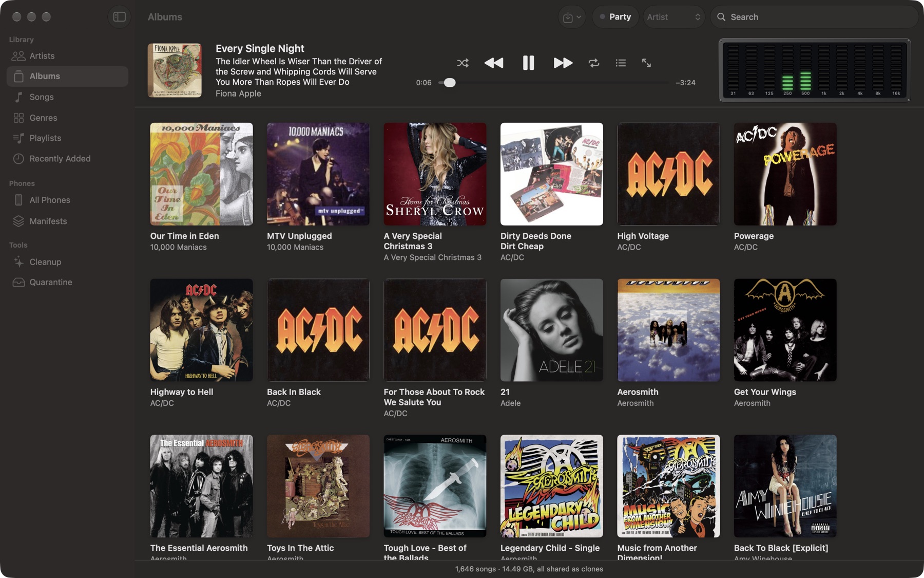Screen dimensions: 924x578
Task: Open the Get Your Wings album cover
Action: point(785,330)
